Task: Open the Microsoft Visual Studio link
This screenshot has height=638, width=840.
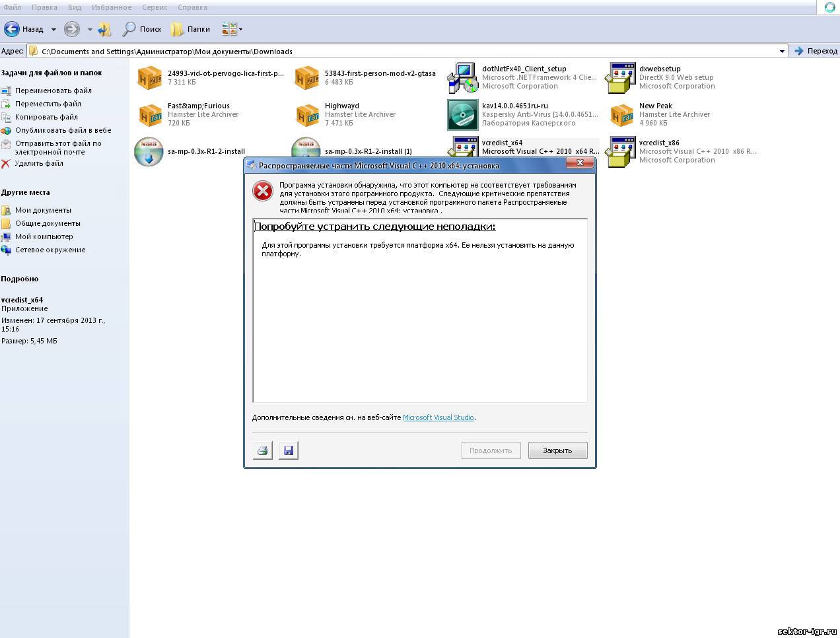Action: tap(438, 417)
